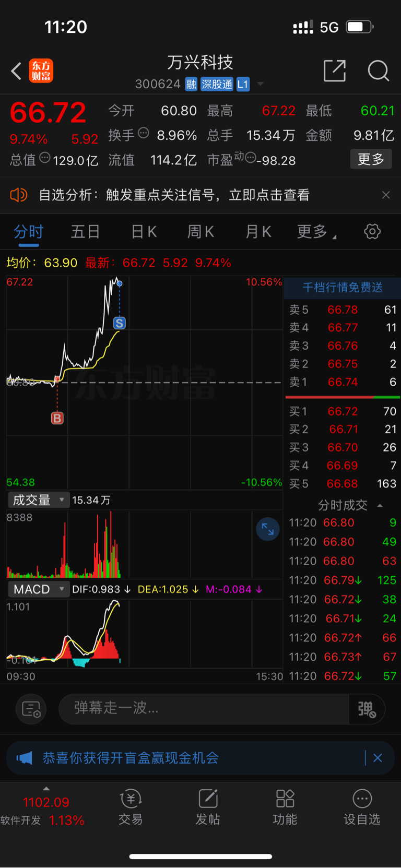Open chart settings gear icon
The height and width of the screenshot is (868, 401).
pyautogui.click(x=372, y=231)
